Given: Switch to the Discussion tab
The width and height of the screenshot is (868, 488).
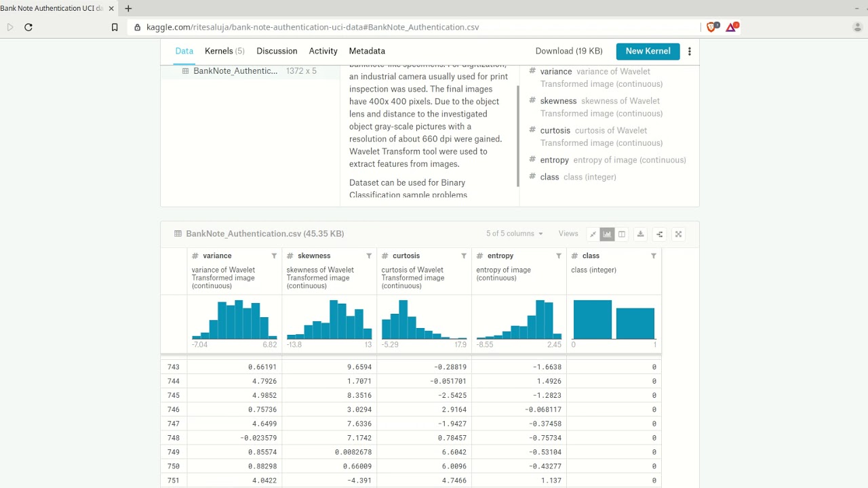Looking at the screenshot, I should [x=277, y=51].
